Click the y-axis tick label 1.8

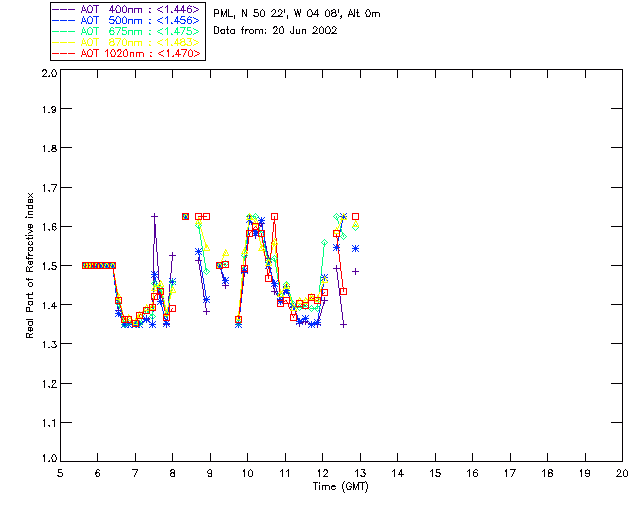coord(49,148)
